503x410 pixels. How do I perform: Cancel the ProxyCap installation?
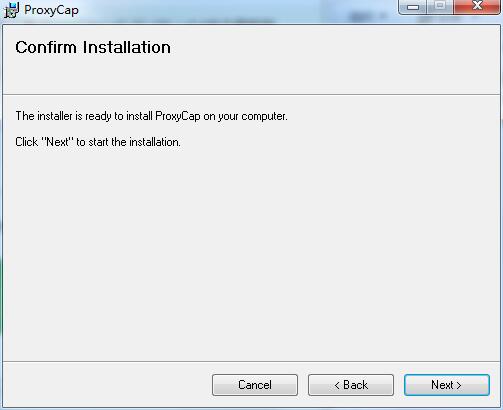tap(255, 385)
